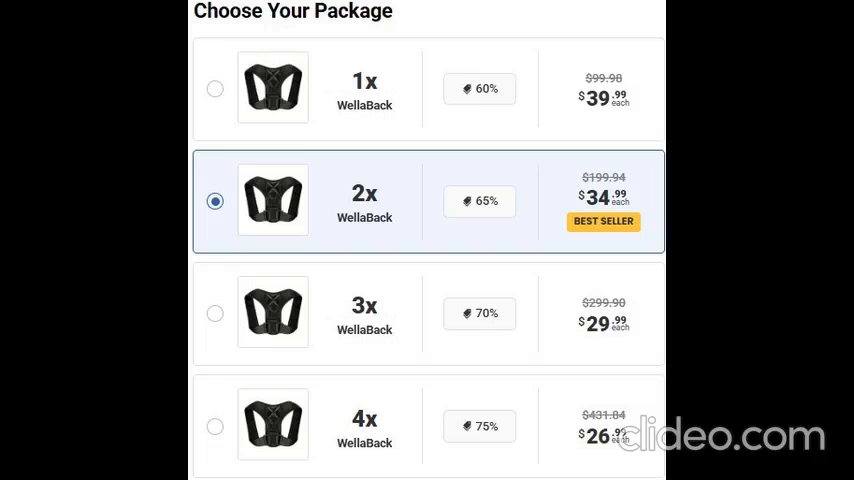Screen dimensions: 854x480
Task: Pick the 4x WellaBack radio option
Action: click(215, 427)
